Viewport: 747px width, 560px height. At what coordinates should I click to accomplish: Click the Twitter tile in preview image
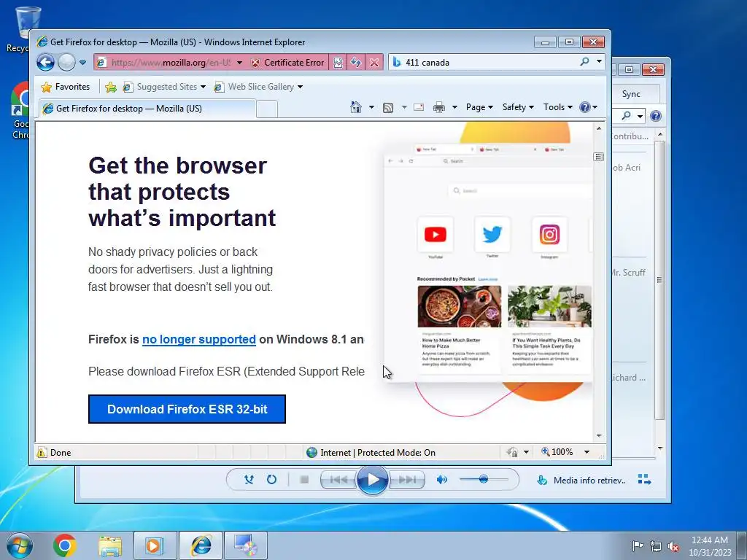pyautogui.click(x=492, y=234)
